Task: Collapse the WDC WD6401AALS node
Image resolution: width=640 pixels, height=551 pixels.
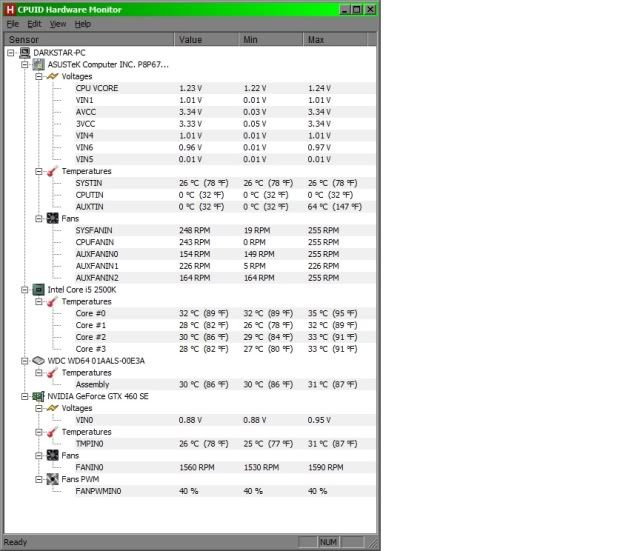Action: tap(25, 360)
